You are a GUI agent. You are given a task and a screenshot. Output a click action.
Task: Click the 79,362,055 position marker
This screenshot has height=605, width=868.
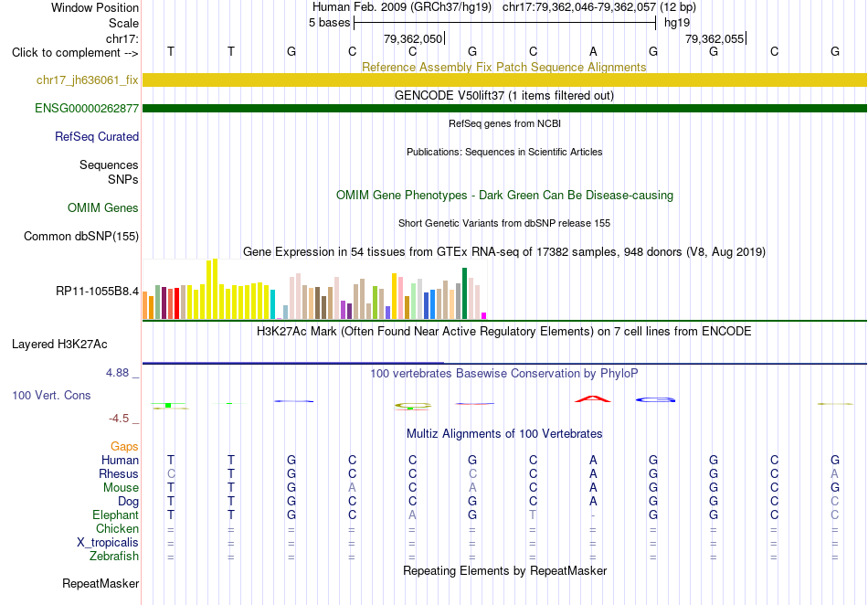715,38
